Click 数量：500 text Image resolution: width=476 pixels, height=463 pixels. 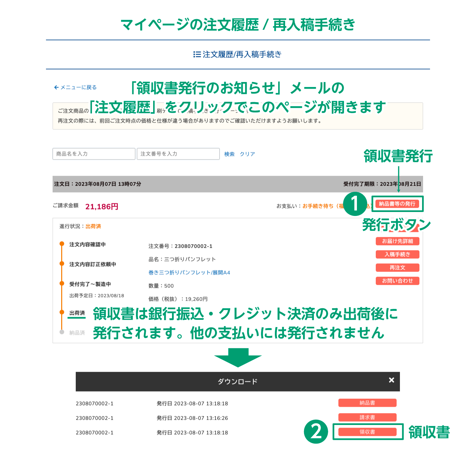(161, 286)
